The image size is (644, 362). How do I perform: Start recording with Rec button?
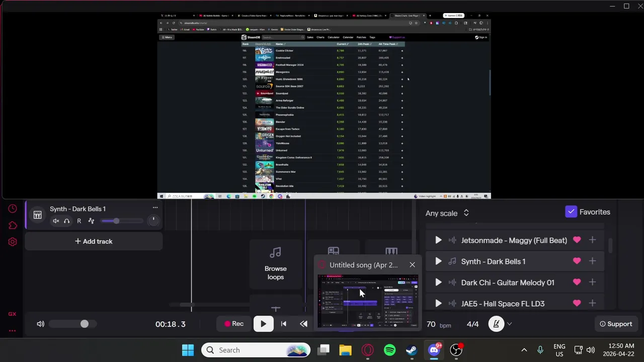coord(234,324)
